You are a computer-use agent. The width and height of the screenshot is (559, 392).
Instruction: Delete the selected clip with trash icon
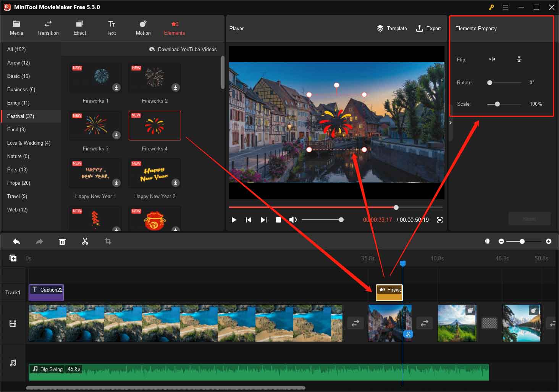tap(62, 241)
